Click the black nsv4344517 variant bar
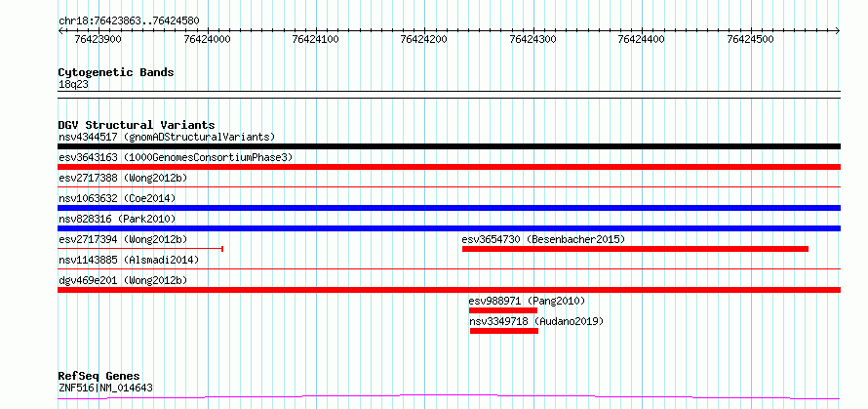This screenshot has width=868, height=409. 449,146
